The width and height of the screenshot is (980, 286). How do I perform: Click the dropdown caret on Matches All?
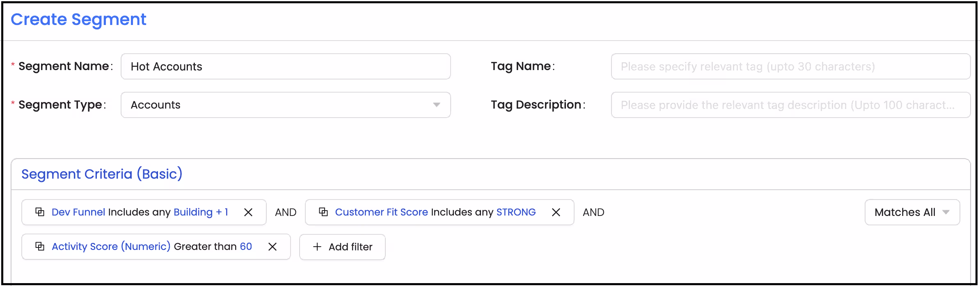[946, 212]
